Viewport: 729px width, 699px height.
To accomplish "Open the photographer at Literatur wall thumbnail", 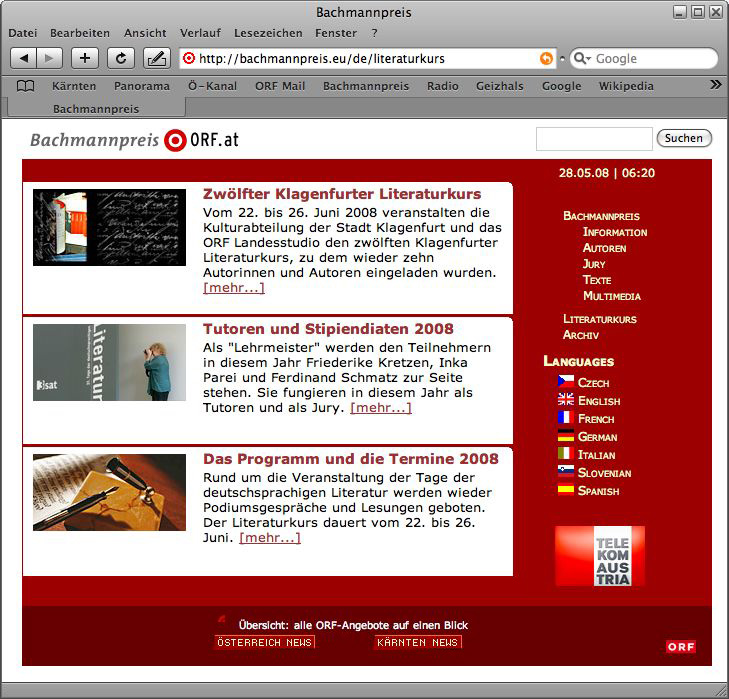I will pyautogui.click(x=109, y=362).
